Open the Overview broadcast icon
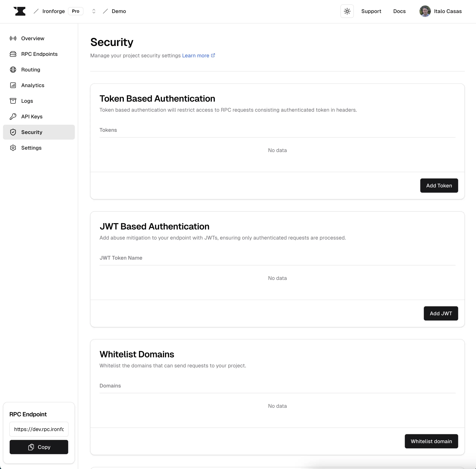Image resolution: width=476 pixels, height=469 pixels. tap(13, 38)
